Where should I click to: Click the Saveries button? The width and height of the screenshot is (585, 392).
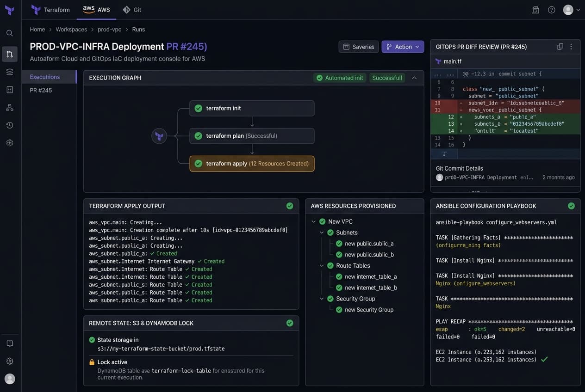(x=359, y=47)
